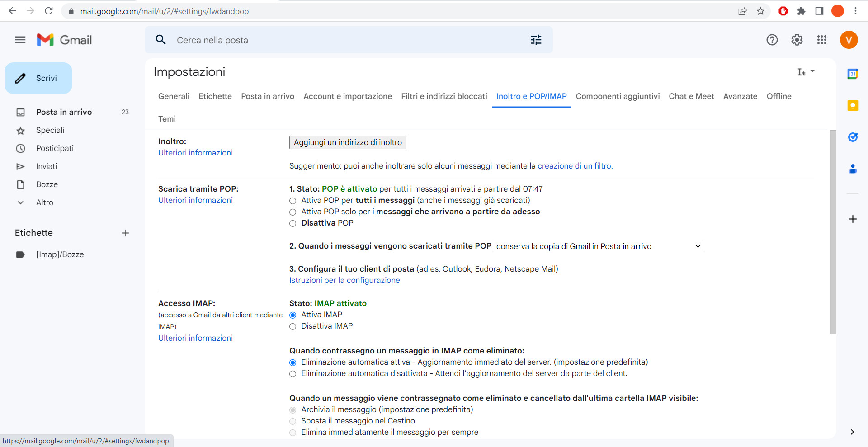The height and width of the screenshot is (447, 868).
Task: Open the Contacts side panel
Action: pyautogui.click(x=853, y=169)
